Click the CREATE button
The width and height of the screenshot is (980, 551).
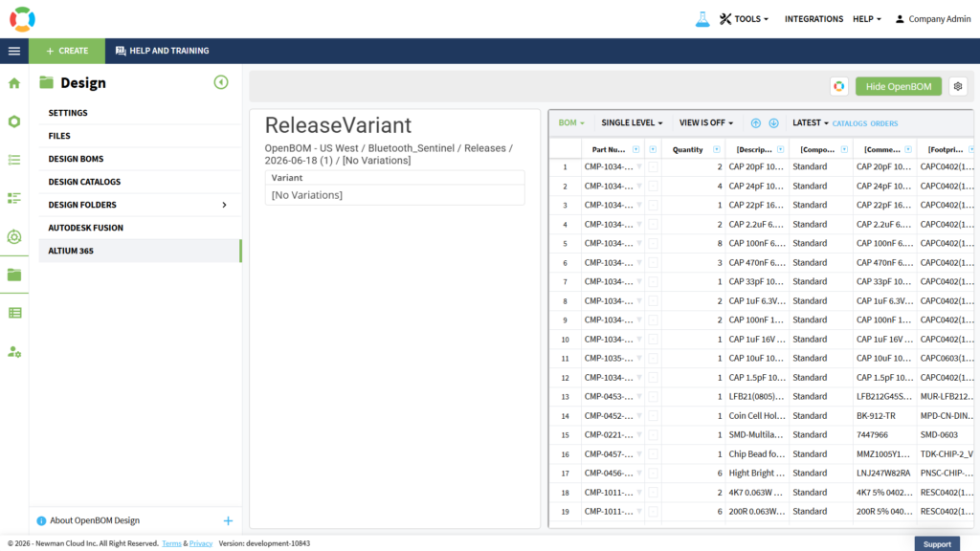click(67, 51)
